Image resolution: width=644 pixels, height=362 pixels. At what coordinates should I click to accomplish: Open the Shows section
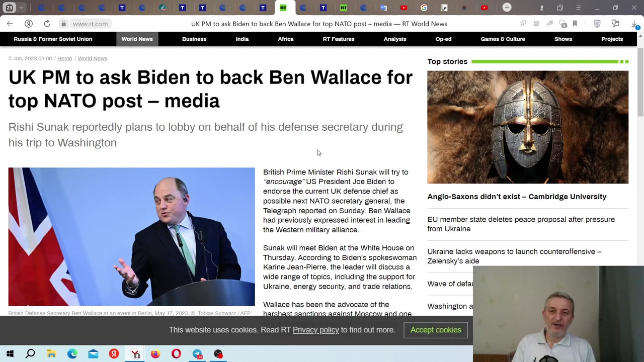pos(563,39)
